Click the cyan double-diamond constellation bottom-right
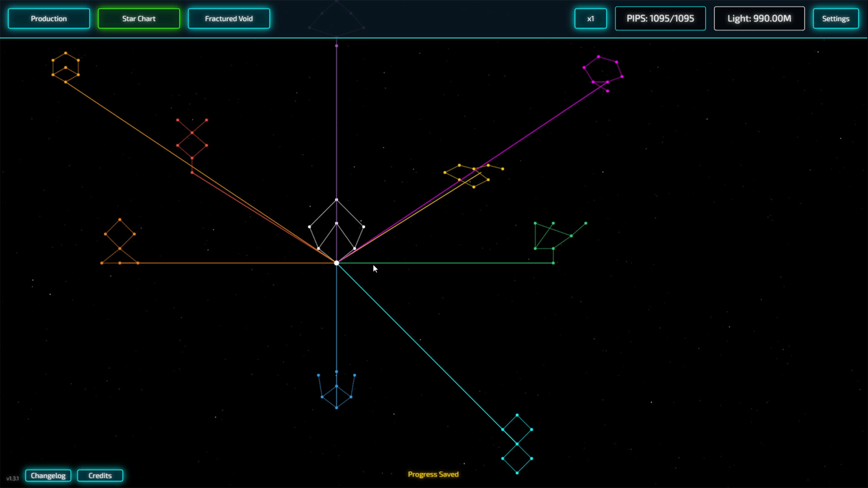This screenshot has height=488, width=868. [518, 443]
